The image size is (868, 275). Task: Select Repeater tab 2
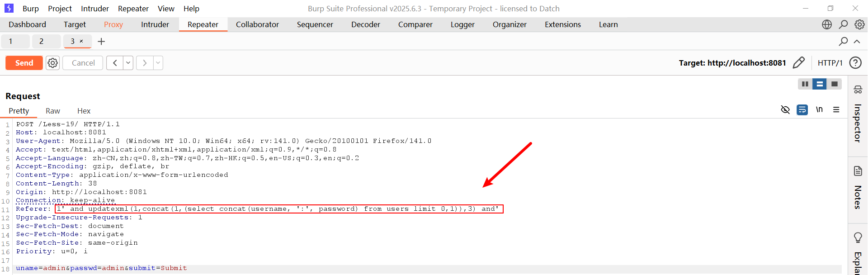point(46,41)
